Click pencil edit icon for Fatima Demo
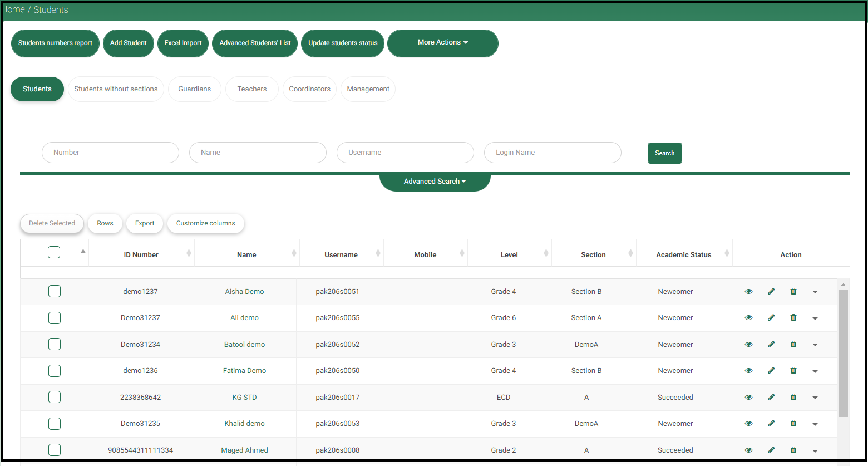Screen dimensions: 868x466 771,371
